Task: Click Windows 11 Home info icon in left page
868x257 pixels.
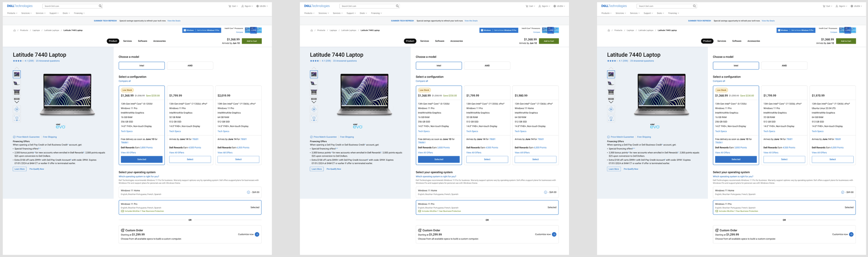Action: pyautogui.click(x=248, y=192)
